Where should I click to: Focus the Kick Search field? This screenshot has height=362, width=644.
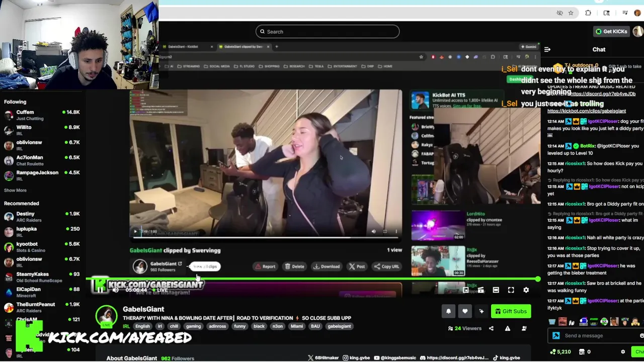(x=328, y=32)
